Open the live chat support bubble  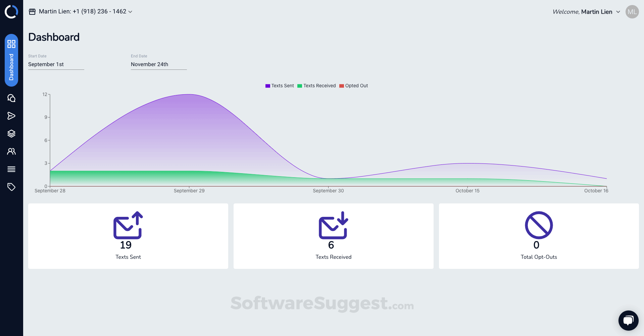(x=628, y=320)
